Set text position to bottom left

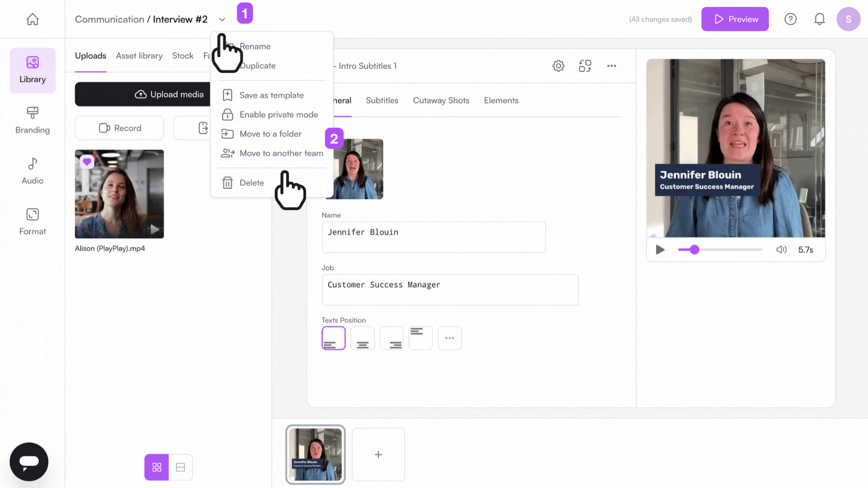tap(334, 338)
